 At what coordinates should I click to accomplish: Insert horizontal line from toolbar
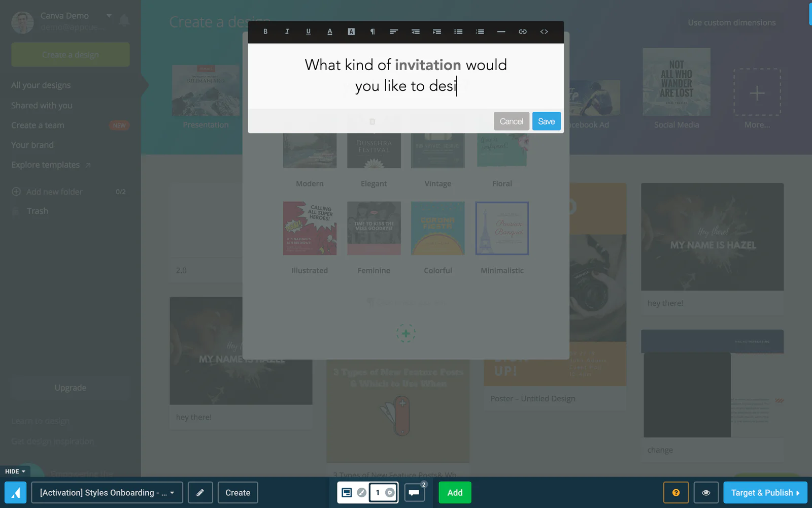tap(501, 31)
